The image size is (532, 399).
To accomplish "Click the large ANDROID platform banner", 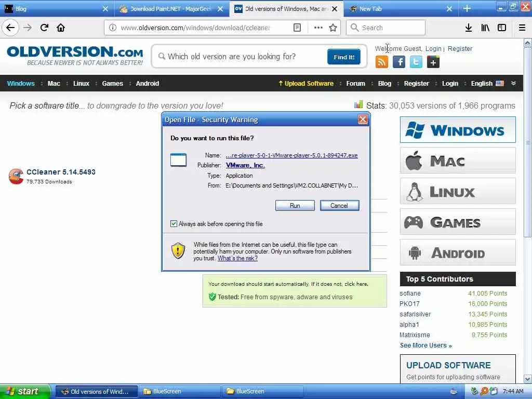I will [458, 252].
